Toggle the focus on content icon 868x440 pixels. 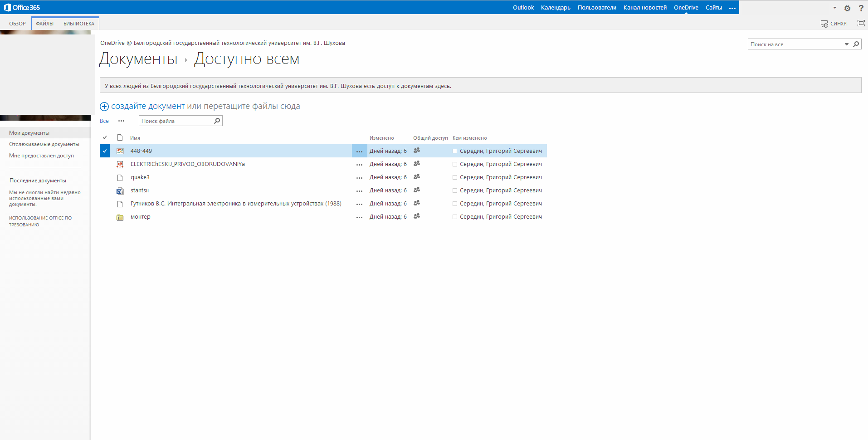(861, 23)
